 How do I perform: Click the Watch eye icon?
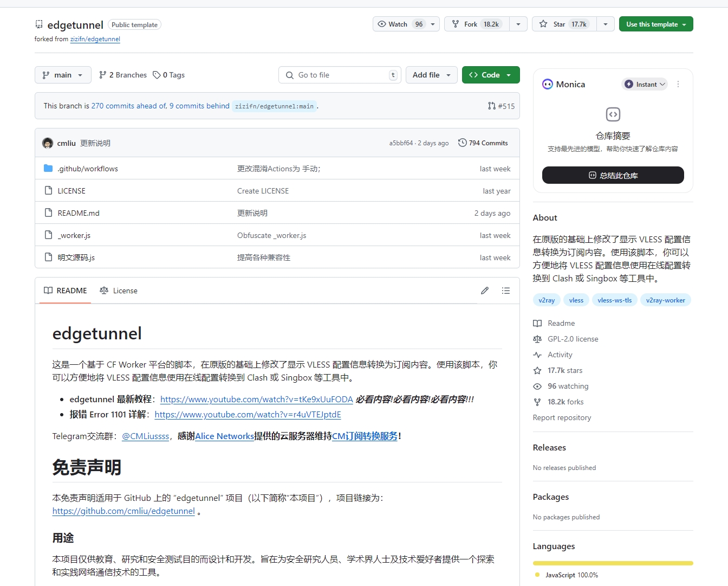382,24
